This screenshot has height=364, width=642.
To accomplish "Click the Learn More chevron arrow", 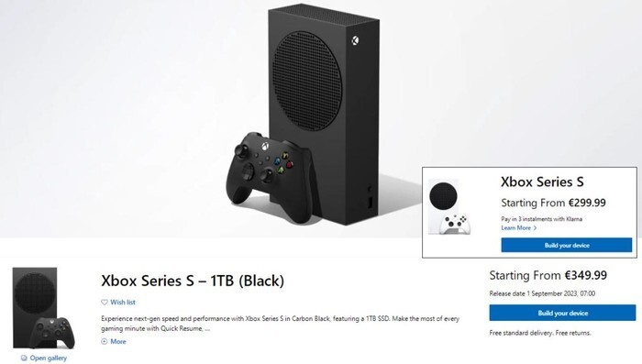I will click(535, 228).
